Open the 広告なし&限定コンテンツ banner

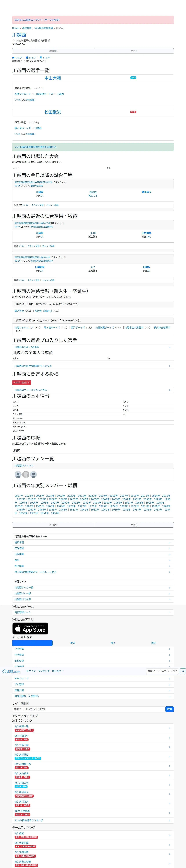point(93,20)
